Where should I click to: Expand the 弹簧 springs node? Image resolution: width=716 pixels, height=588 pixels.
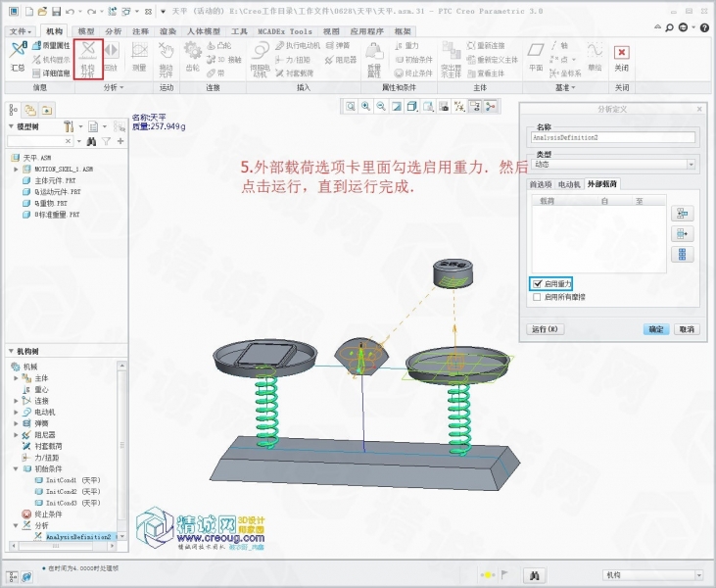click(16, 423)
